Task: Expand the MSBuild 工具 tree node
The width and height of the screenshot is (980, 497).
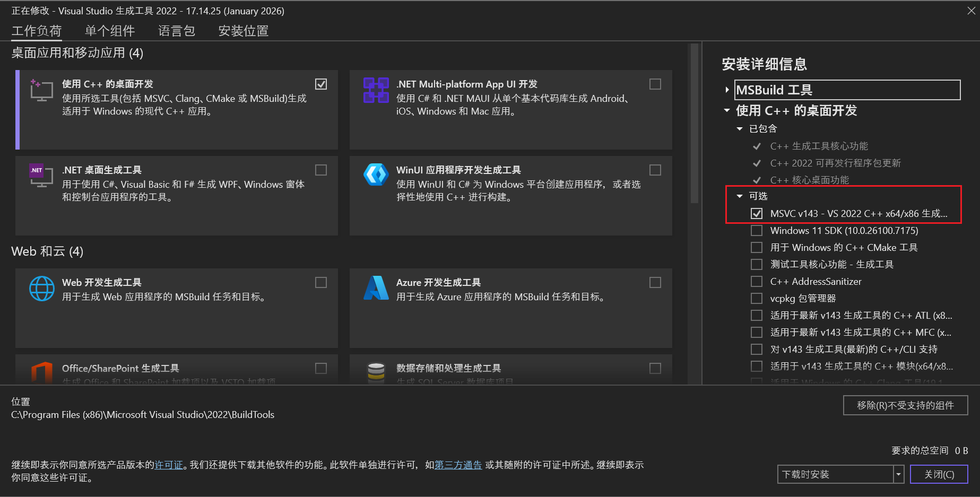Action: [x=727, y=90]
